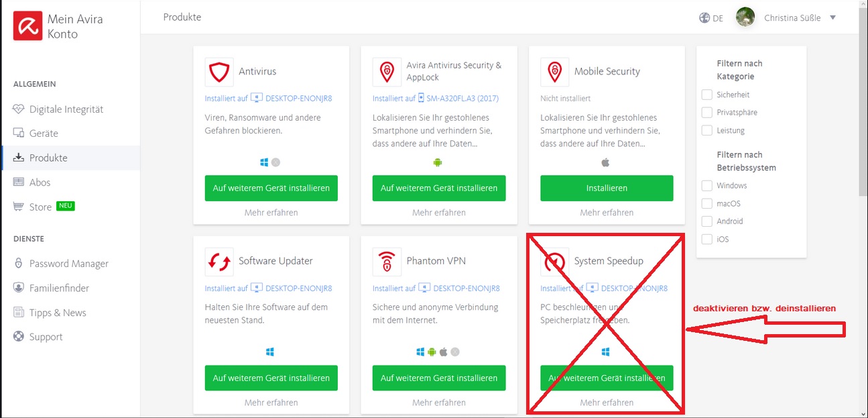Screen dimensions: 868x418
Task: Click the Christina Süßle user name
Action: [792, 18]
